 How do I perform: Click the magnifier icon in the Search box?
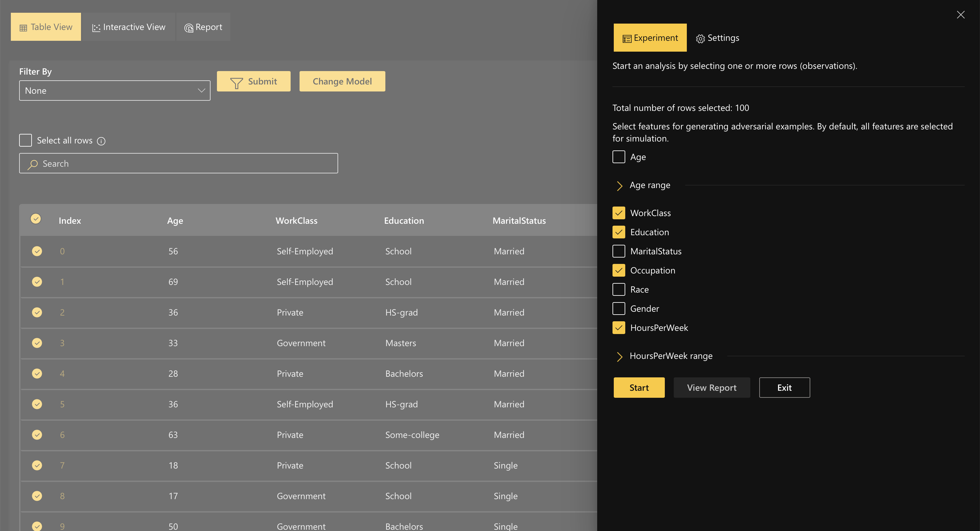coord(33,164)
